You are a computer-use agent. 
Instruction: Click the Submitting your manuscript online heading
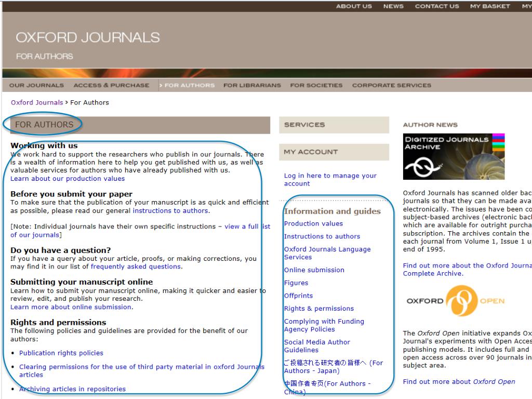click(x=82, y=282)
